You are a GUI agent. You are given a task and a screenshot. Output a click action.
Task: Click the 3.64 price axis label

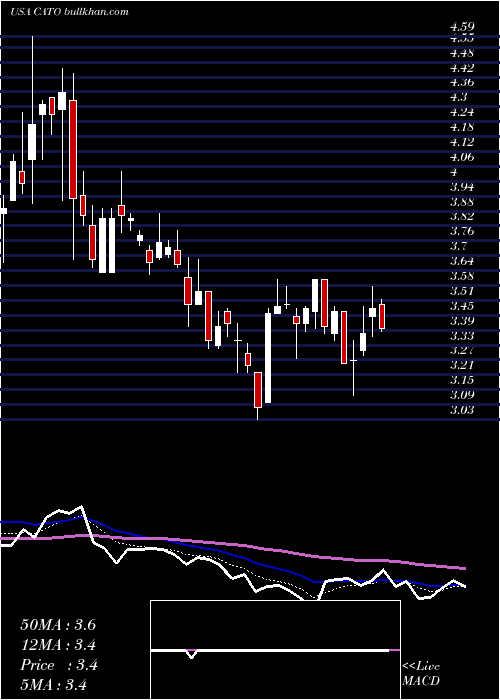tap(462, 261)
